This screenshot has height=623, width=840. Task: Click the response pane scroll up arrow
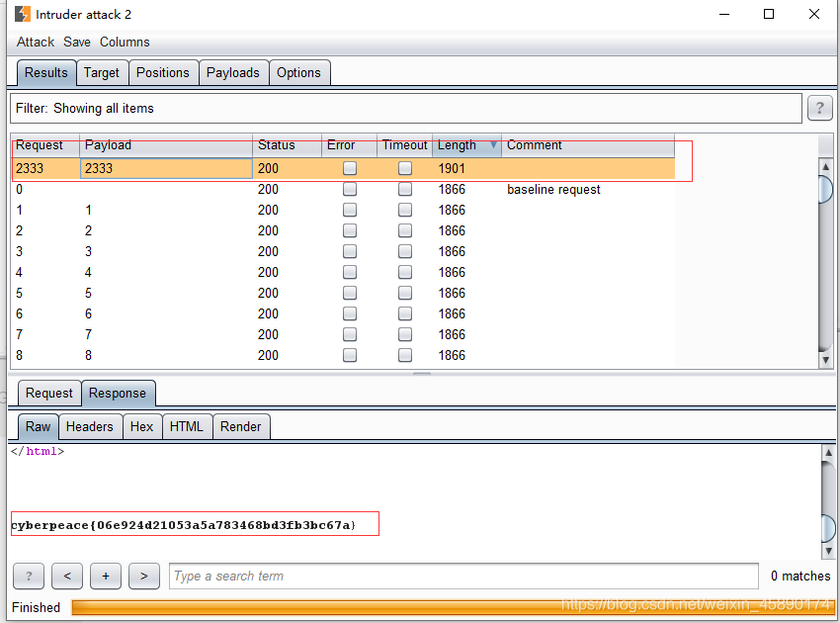point(828,453)
